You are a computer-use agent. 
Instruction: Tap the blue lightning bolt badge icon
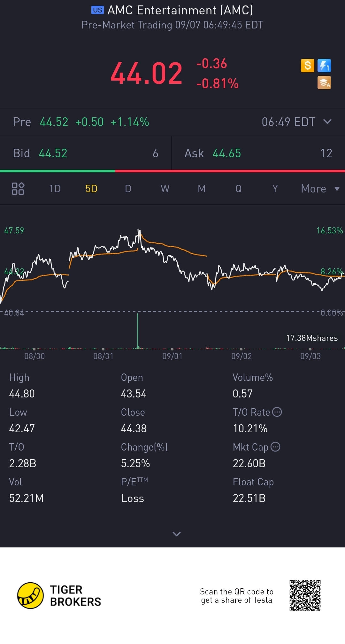pos(324,66)
